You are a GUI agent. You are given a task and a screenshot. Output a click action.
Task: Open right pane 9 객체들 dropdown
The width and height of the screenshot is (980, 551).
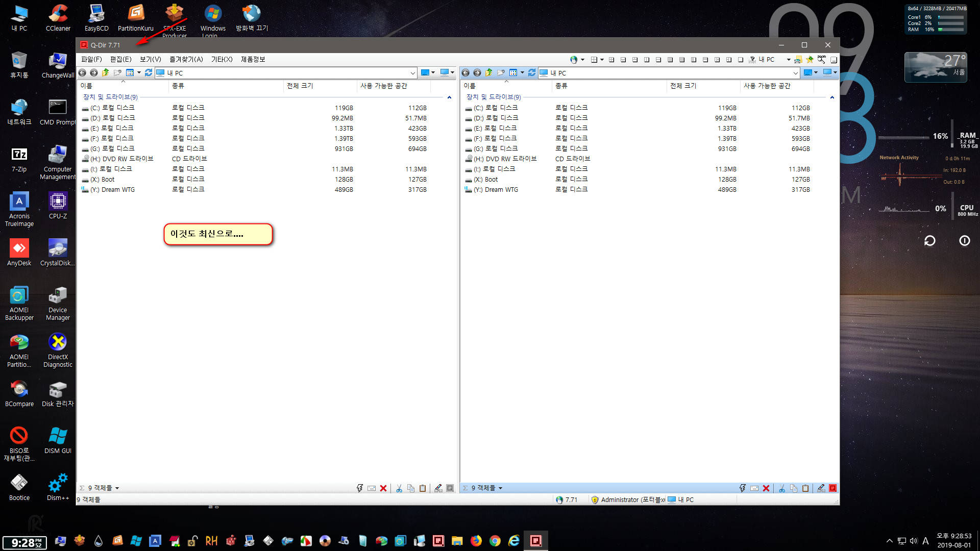click(500, 488)
